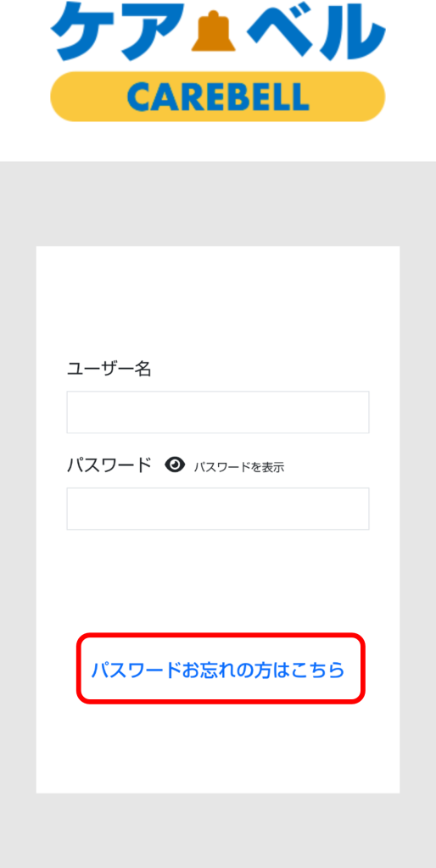Click the gray background below the login card
Screen dimensions: 436x868
[x=218, y=831]
